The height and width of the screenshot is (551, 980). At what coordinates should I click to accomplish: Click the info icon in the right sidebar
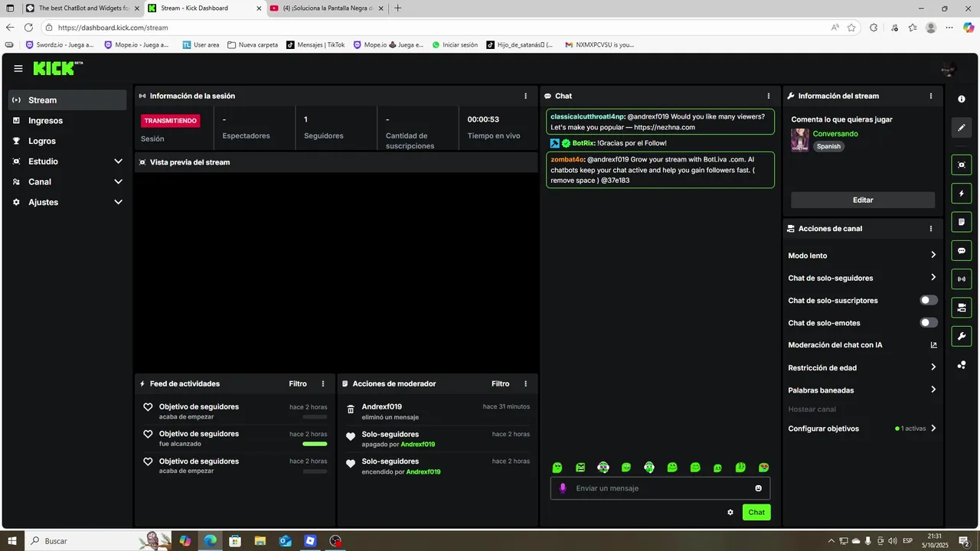coord(962,99)
